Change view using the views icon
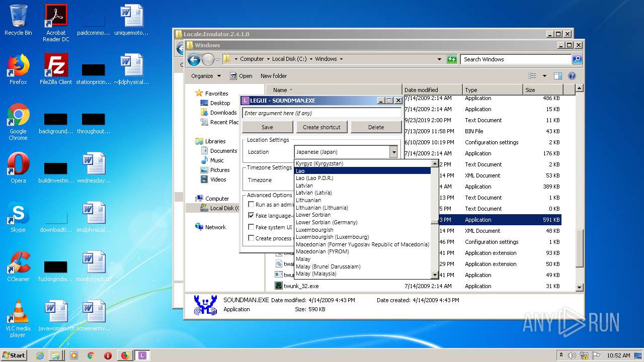This screenshot has width=644, height=362. click(x=532, y=76)
